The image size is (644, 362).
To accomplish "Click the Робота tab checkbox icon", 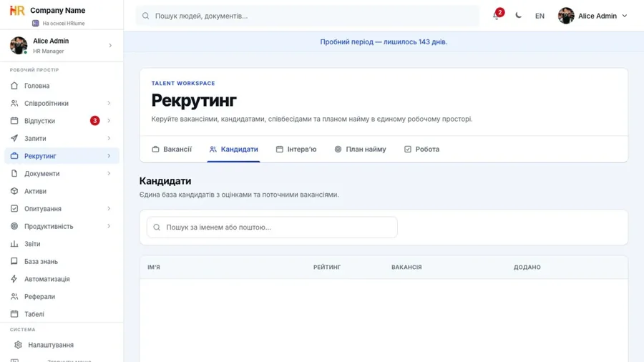I will coord(407,150).
